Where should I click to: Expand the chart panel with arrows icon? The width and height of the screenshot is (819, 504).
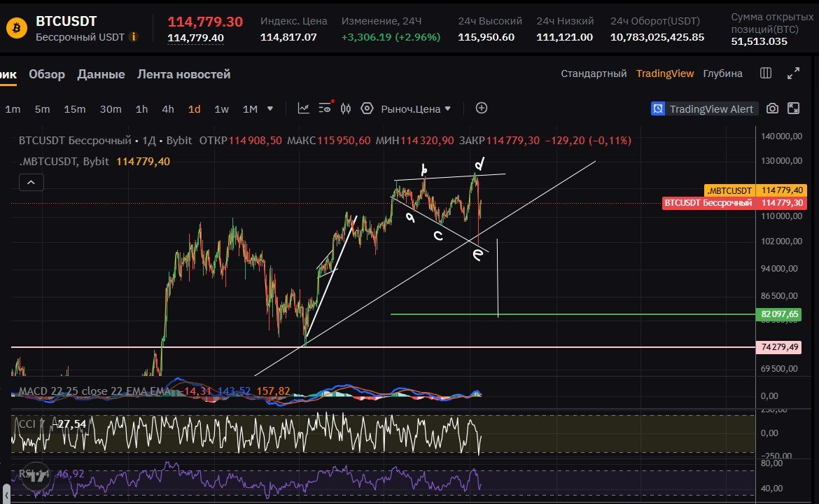point(793,73)
